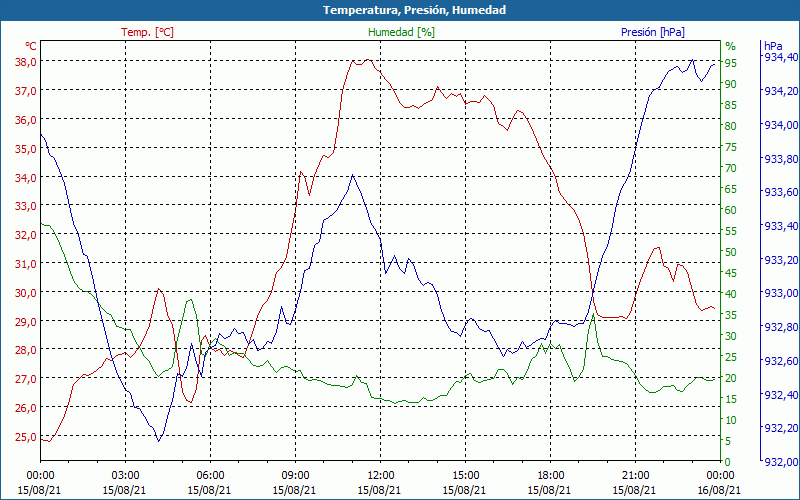This screenshot has width=800, height=500.
Task: Pick the 65 humidity axis tick
Action: coord(731,189)
